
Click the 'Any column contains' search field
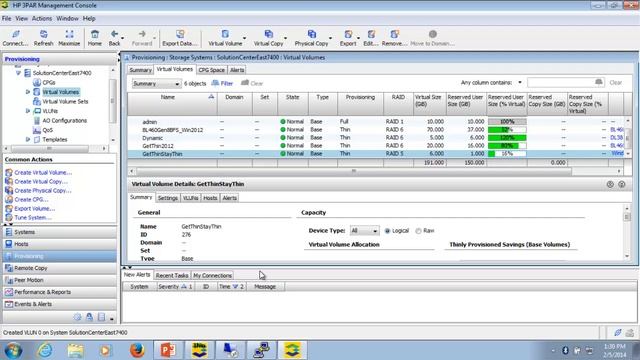[561, 83]
